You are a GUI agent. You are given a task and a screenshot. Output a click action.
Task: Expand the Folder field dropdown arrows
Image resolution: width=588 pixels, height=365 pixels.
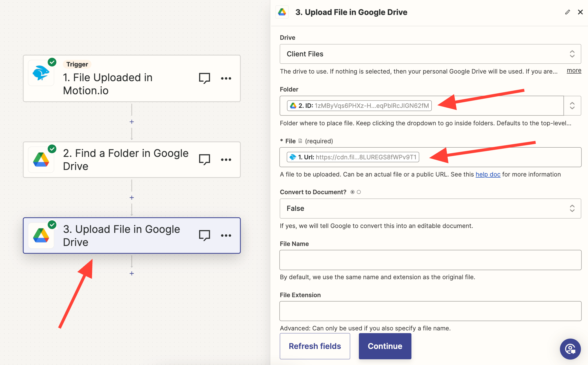[x=572, y=106]
